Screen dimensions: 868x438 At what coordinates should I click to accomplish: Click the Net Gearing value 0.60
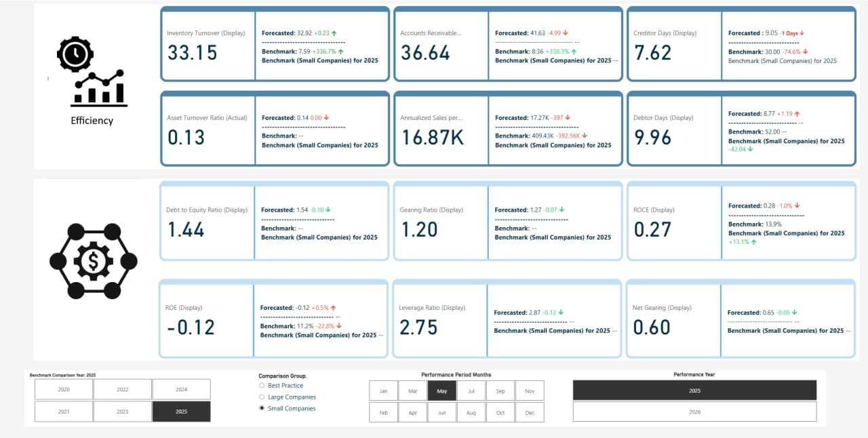click(x=651, y=327)
